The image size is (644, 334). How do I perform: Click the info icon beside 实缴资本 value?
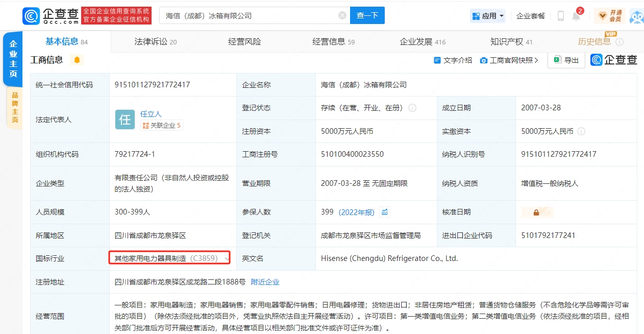click(x=581, y=131)
